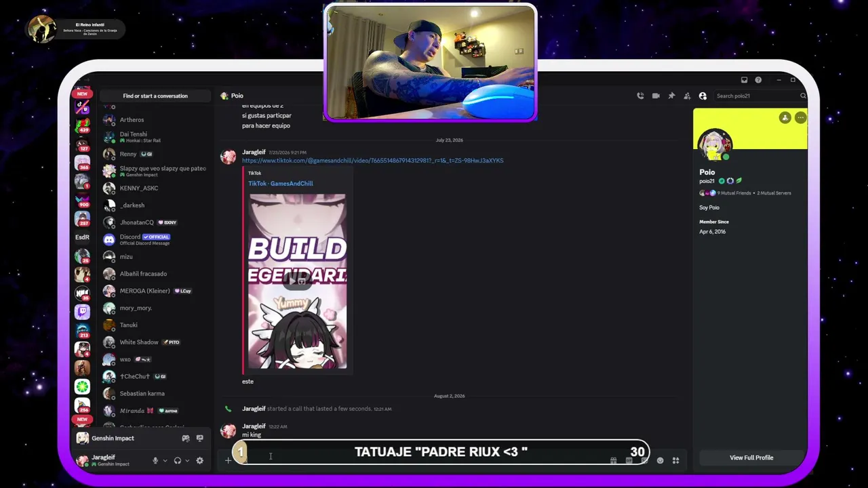Click the Genshin Impact screen-share icon
Screen dimensions: 868x488
click(x=199, y=439)
